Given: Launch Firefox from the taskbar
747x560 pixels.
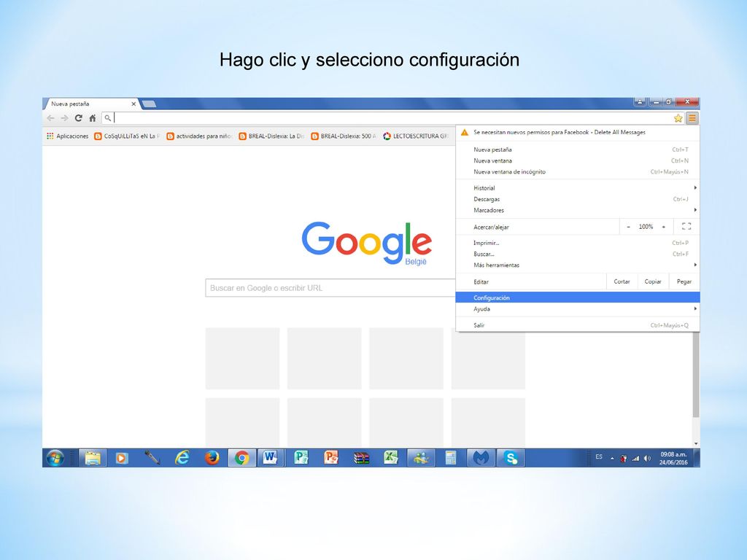Looking at the screenshot, I should [212, 458].
